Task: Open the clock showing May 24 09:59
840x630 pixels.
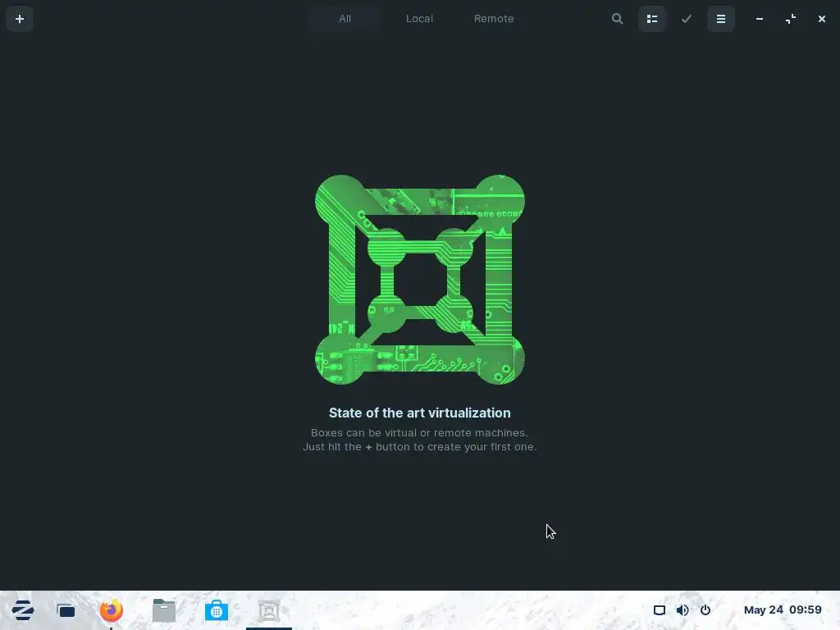Action: coord(783,610)
